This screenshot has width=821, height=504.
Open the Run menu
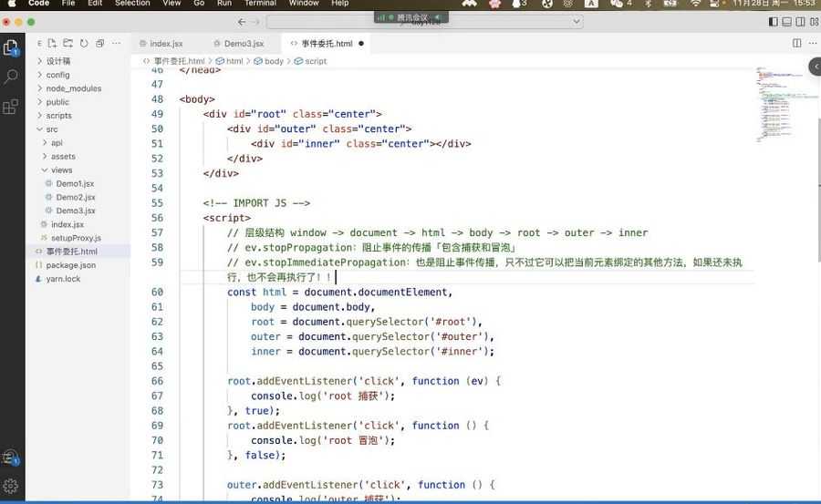coord(224,3)
